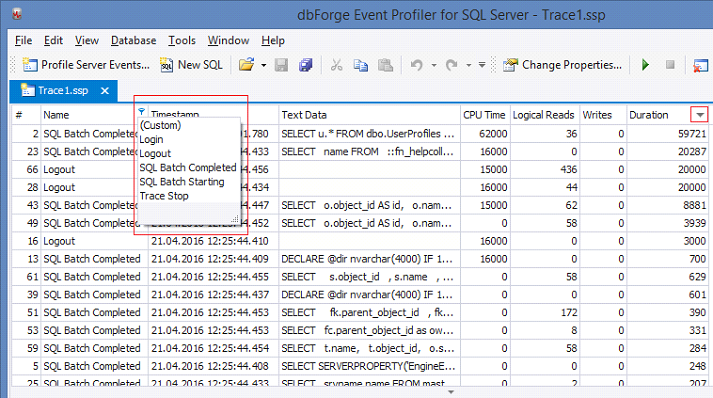Viewport: 713px width, 398px height.
Task: Open the Undo history dropdown arrow
Action: click(434, 65)
